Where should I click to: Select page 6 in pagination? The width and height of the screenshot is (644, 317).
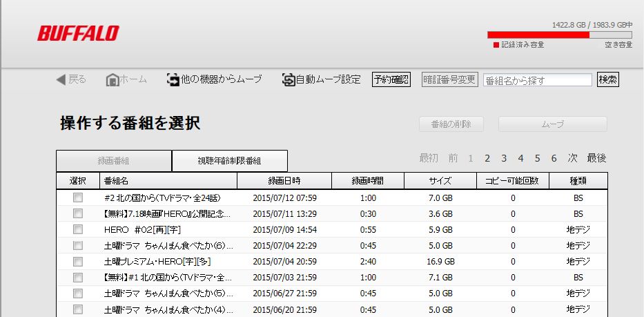point(554,158)
